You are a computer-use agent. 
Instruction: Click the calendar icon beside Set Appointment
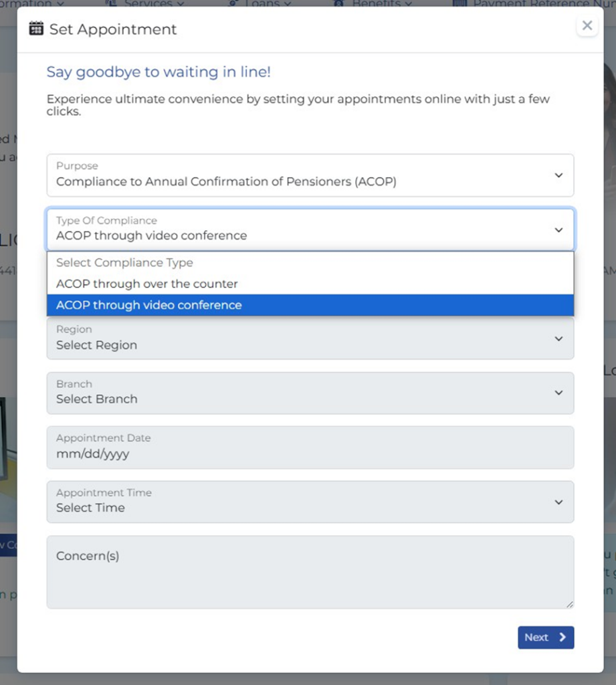pos(36,28)
